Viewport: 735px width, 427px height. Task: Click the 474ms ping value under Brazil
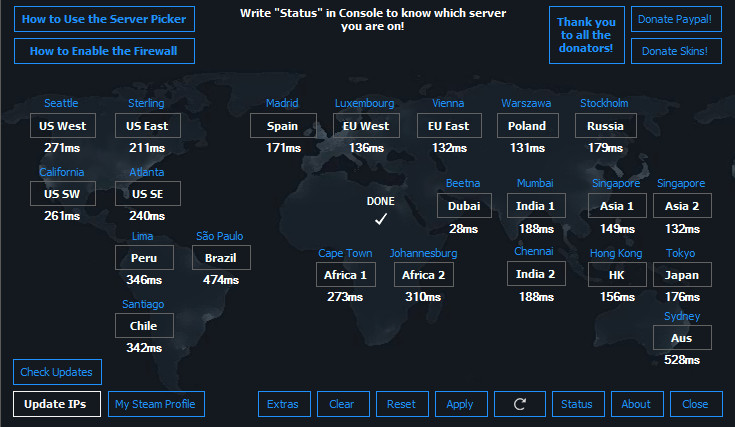[x=221, y=280]
